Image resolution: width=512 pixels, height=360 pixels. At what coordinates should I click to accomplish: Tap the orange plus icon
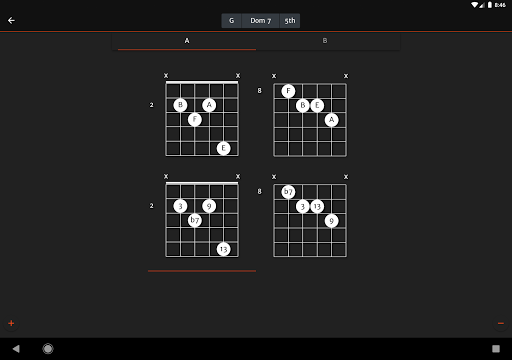point(11,323)
